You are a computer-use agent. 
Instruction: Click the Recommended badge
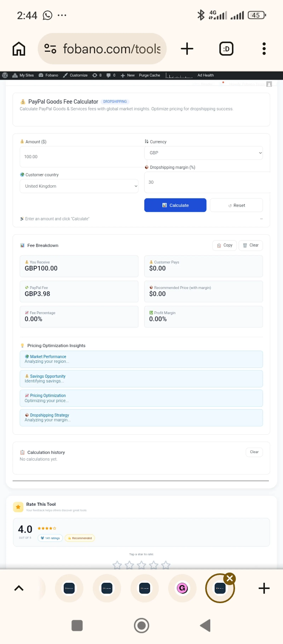[80, 538]
